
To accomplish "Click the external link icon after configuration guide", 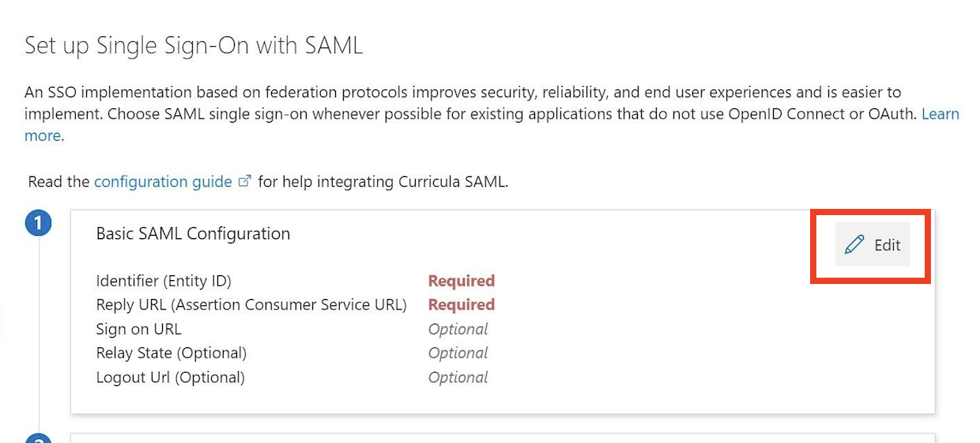I will tap(244, 181).
